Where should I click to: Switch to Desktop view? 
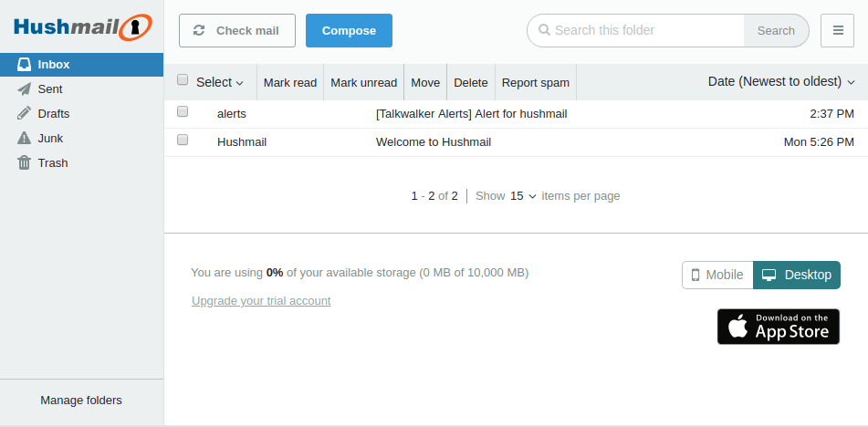797,275
